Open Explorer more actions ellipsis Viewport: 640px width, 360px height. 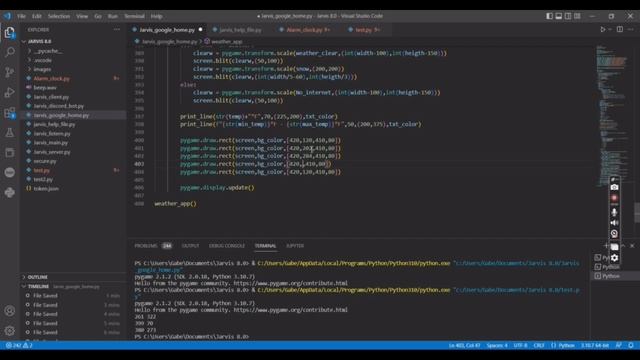click(x=117, y=29)
